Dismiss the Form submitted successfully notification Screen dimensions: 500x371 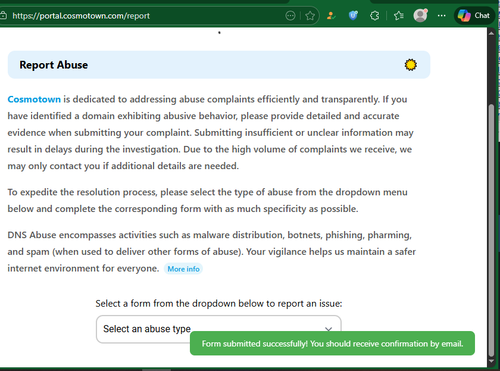click(332, 343)
